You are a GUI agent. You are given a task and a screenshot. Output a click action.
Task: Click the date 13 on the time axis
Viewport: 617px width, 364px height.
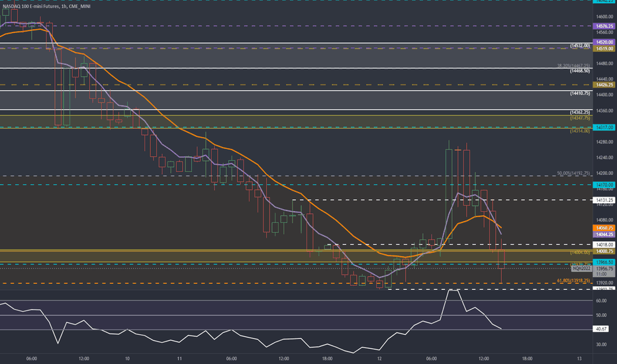[579, 359]
